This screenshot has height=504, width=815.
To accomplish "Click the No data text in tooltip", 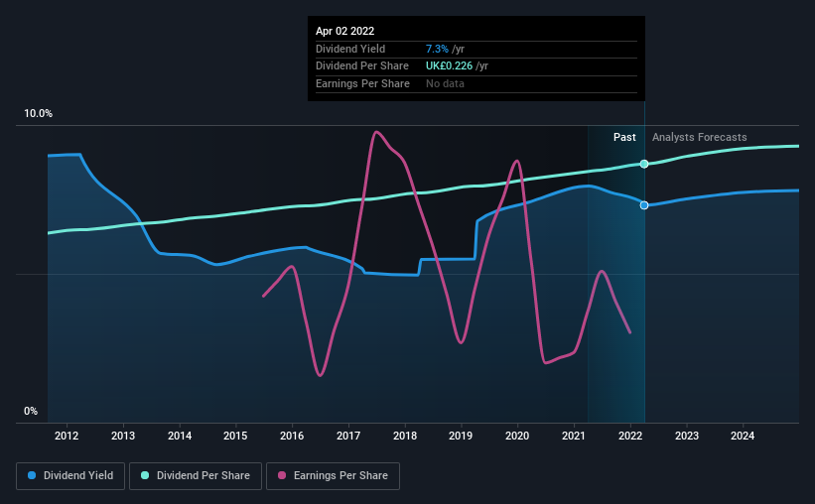I will 445,83.
